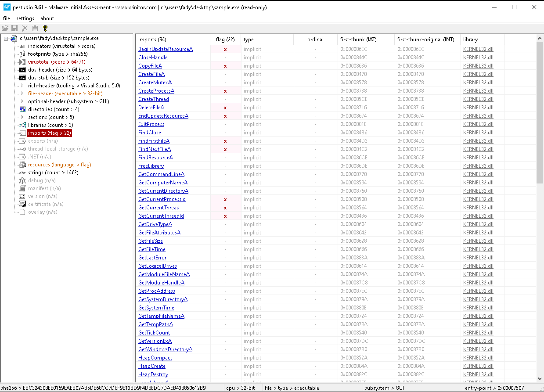
Task: Open the file menu
Action: pos(6,18)
